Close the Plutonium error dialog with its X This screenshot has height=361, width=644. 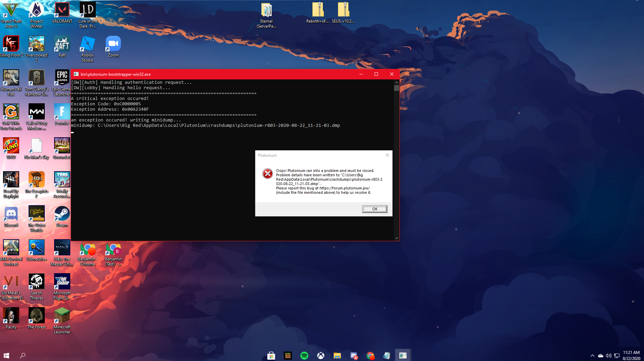pyautogui.click(x=387, y=155)
